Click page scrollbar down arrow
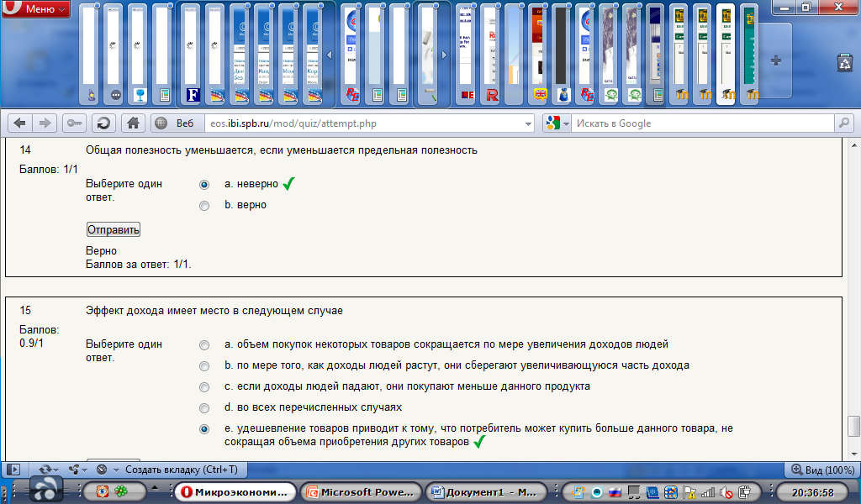 854,454
